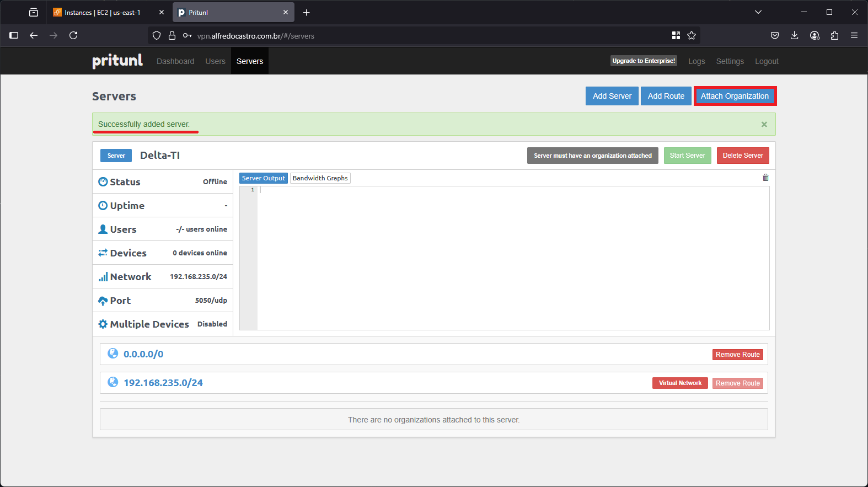This screenshot has height=487, width=868.
Task: Open the Settings nav link
Action: (730, 61)
